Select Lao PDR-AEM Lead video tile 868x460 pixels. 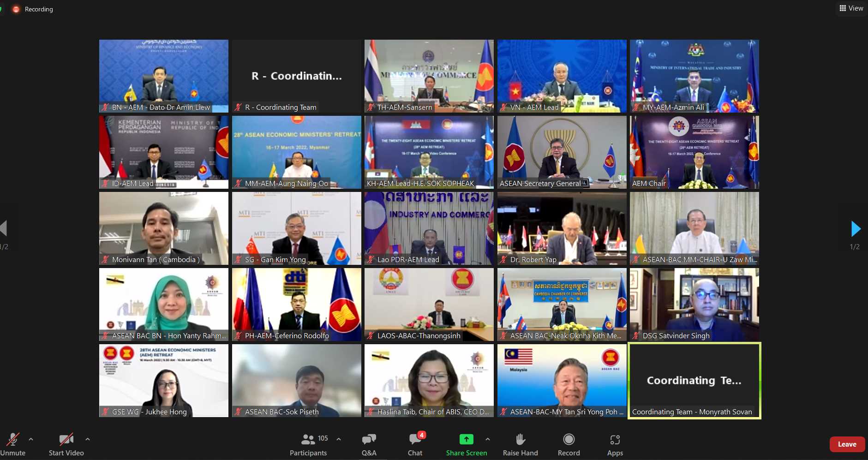429,228
